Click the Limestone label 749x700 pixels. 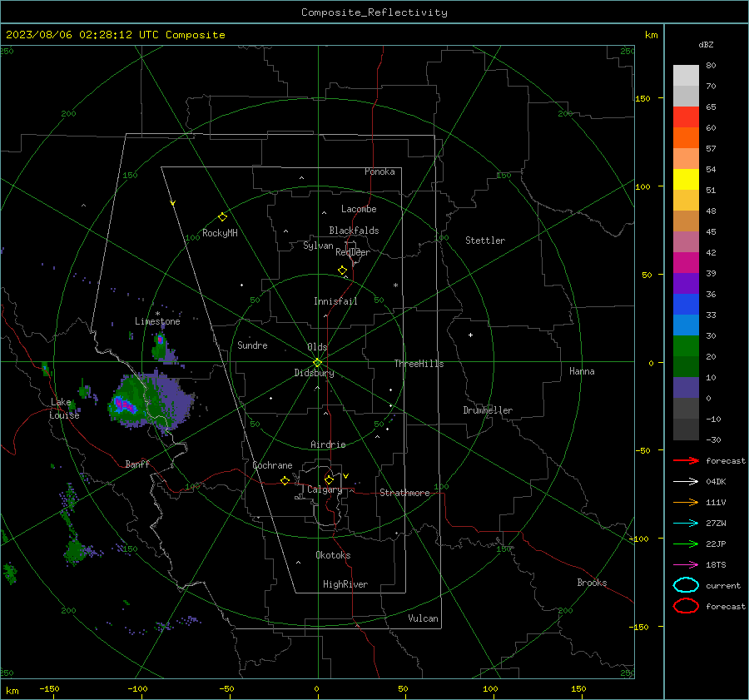157,321
